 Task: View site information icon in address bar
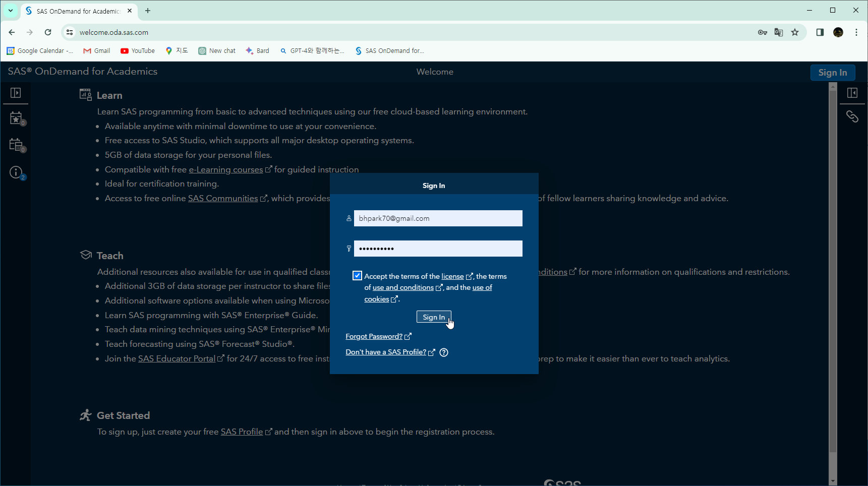[x=70, y=32]
